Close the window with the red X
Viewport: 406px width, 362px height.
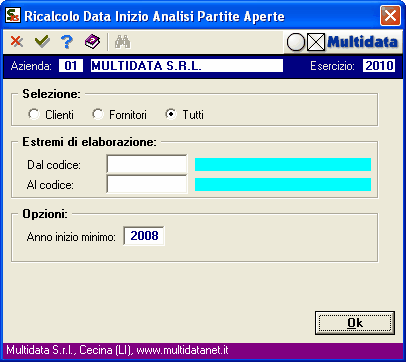coord(390,16)
